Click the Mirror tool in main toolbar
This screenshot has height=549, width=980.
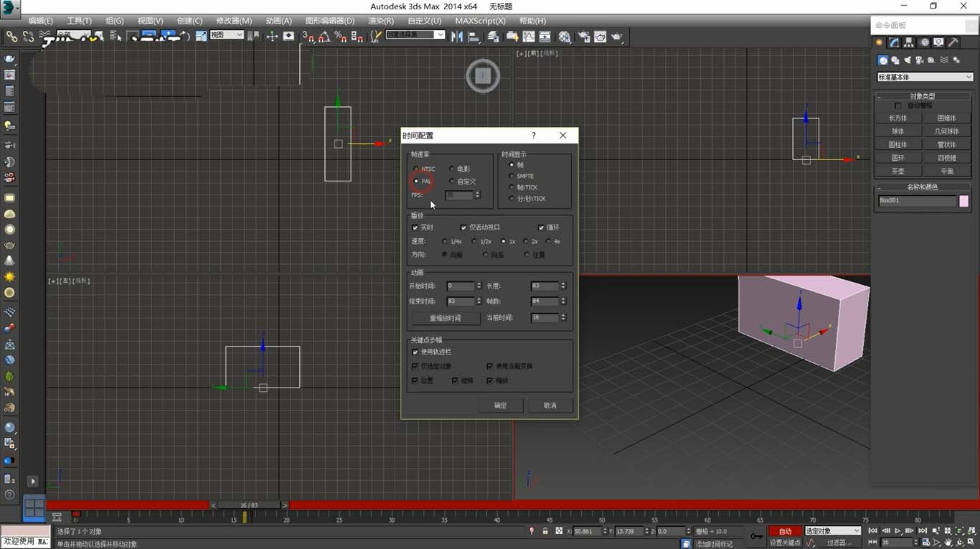(x=456, y=37)
